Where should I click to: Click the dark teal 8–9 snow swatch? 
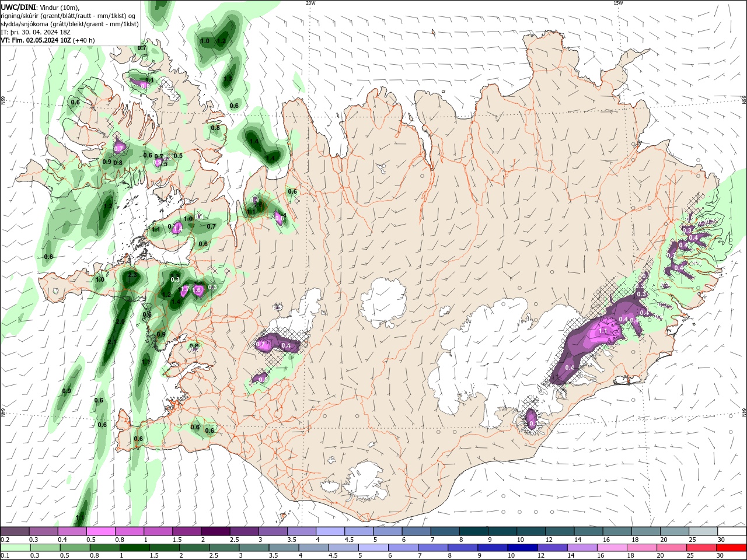click(473, 531)
